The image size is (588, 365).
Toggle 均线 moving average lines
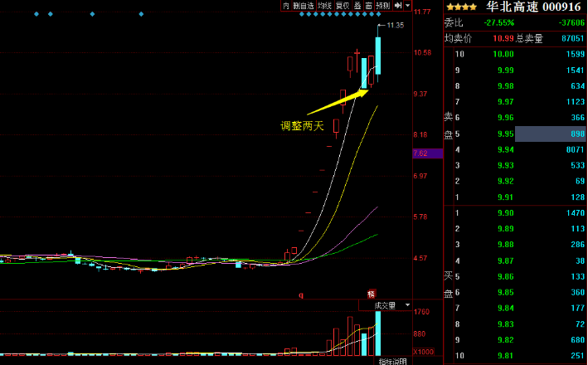tap(325, 6)
